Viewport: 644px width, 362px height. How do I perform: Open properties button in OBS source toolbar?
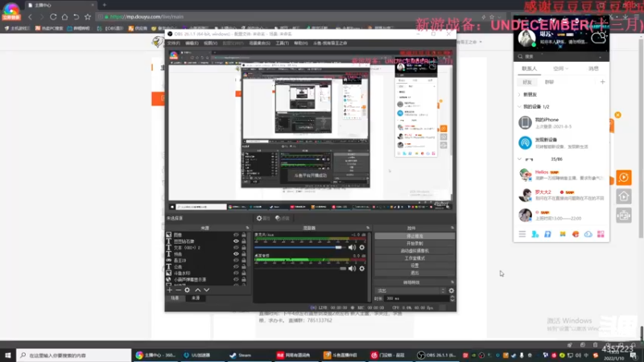(263, 218)
